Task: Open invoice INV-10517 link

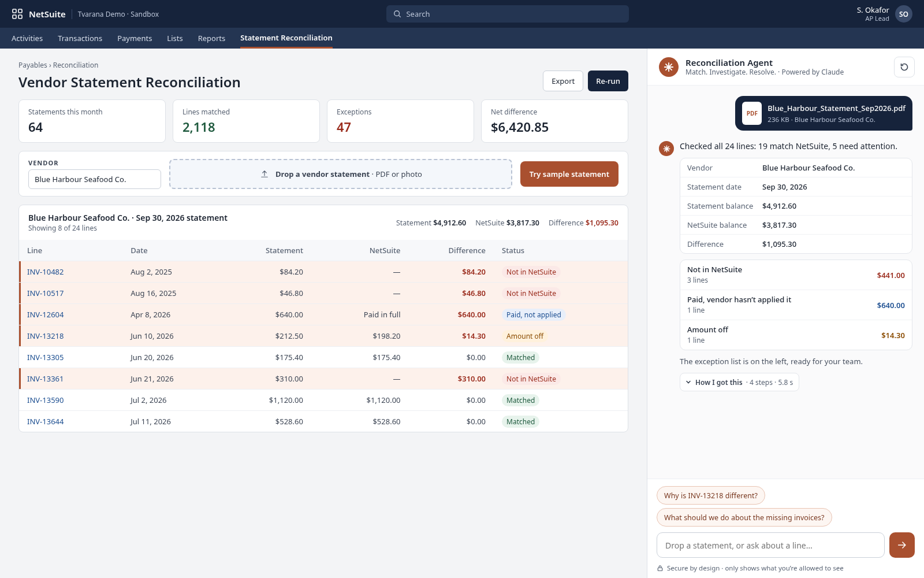Action: [46, 293]
